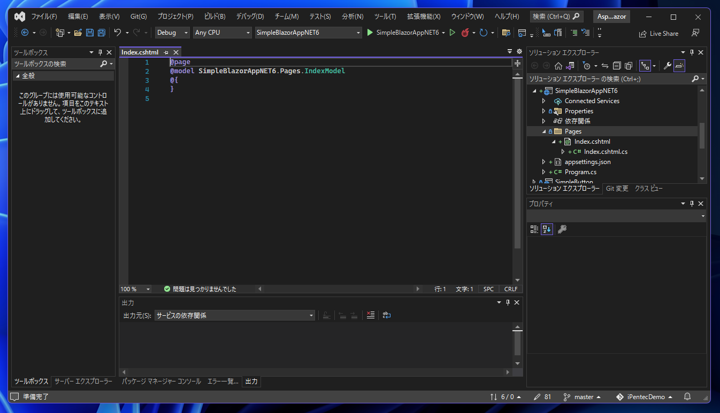Click the iPentecDemo repository button

click(644, 397)
